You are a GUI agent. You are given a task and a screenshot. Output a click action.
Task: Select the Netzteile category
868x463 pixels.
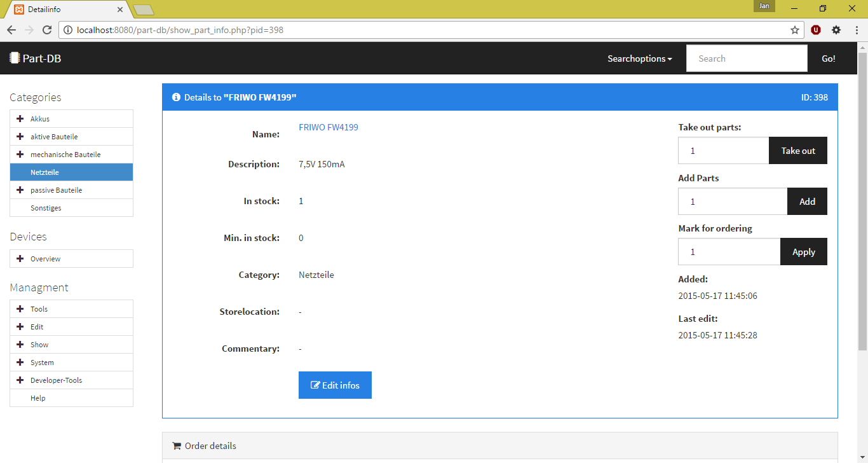click(x=71, y=172)
